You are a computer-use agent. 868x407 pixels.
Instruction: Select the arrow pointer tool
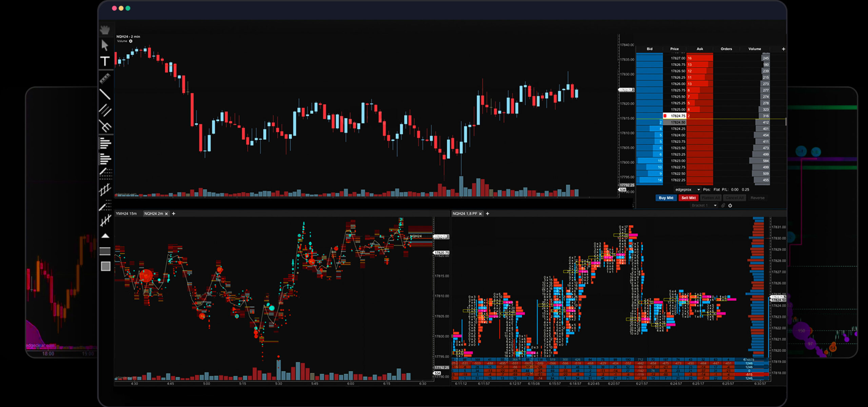tap(105, 45)
